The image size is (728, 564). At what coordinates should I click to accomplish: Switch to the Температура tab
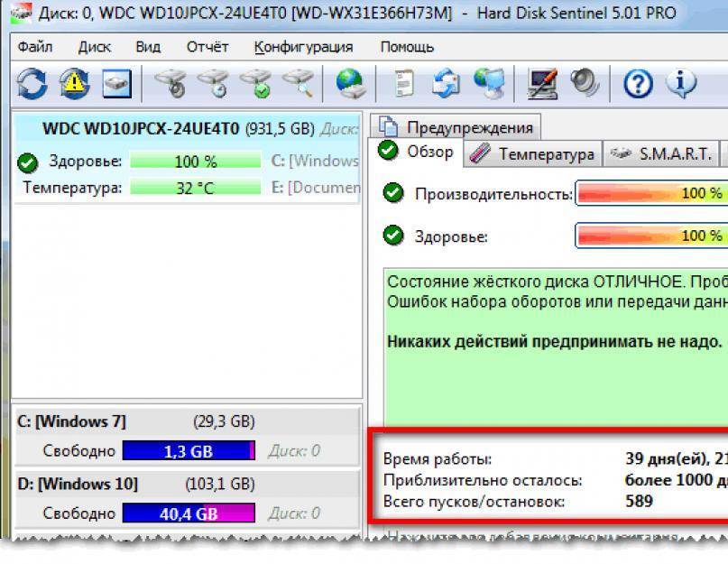pyautogui.click(x=532, y=153)
